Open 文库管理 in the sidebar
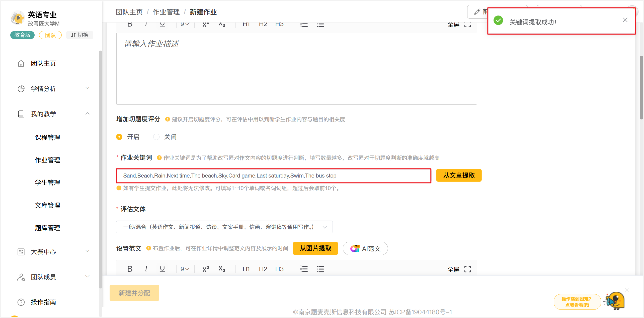This screenshot has width=644, height=318. point(47,205)
